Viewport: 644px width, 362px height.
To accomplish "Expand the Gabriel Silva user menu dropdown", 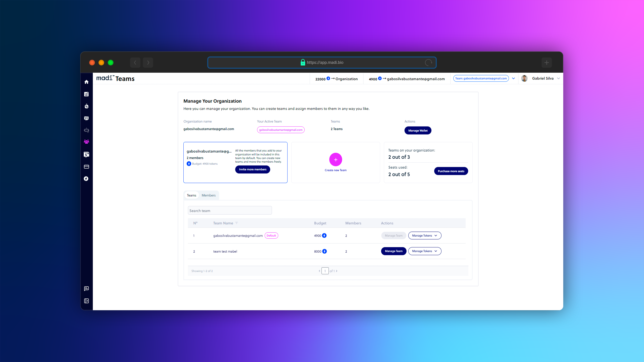I will (558, 78).
